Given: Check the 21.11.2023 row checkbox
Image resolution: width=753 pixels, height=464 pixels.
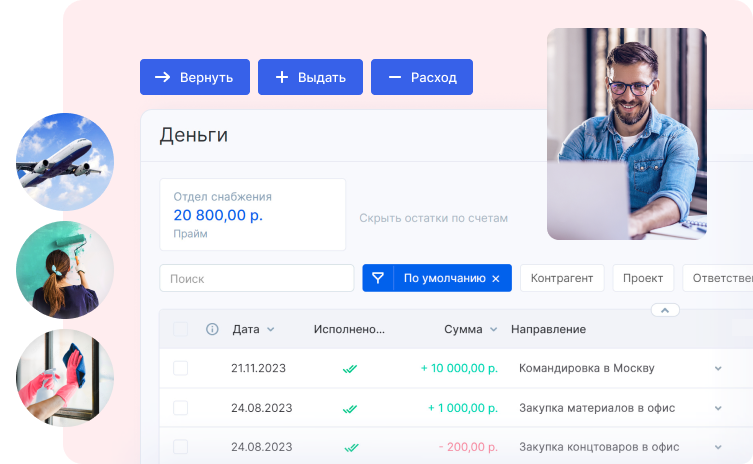Looking at the screenshot, I should pyautogui.click(x=181, y=368).
